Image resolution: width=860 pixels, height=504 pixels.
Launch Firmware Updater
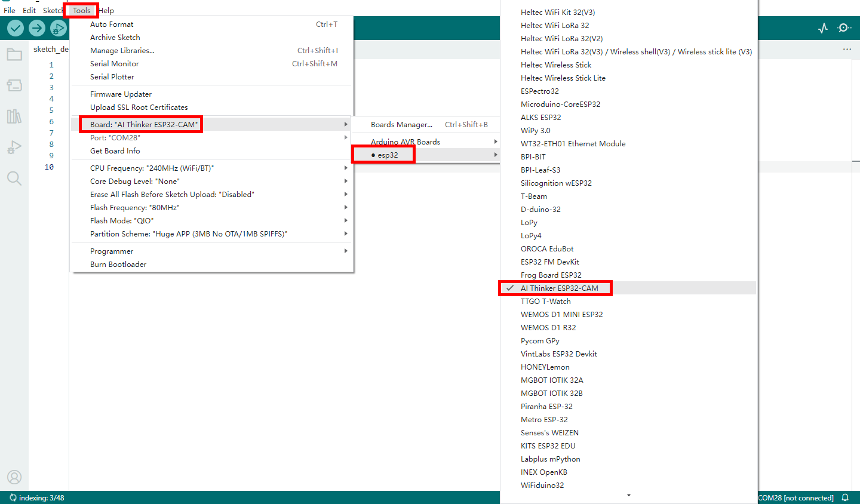[212, 94]
